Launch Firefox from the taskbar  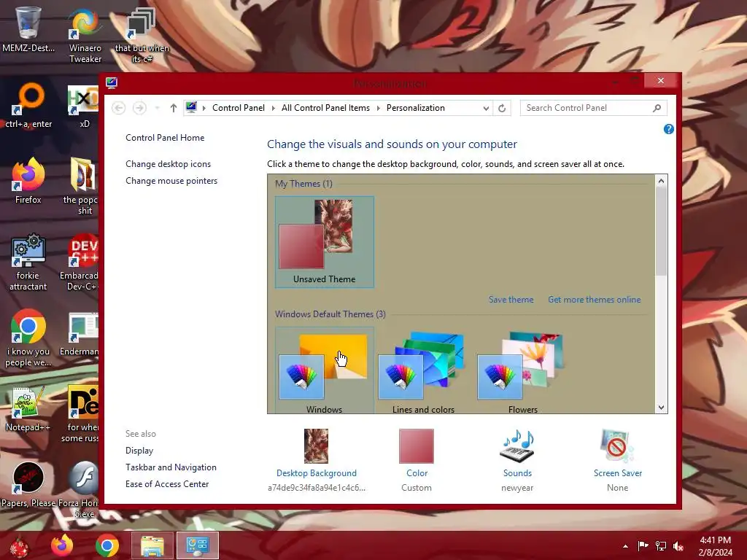(x=63, y=545)
